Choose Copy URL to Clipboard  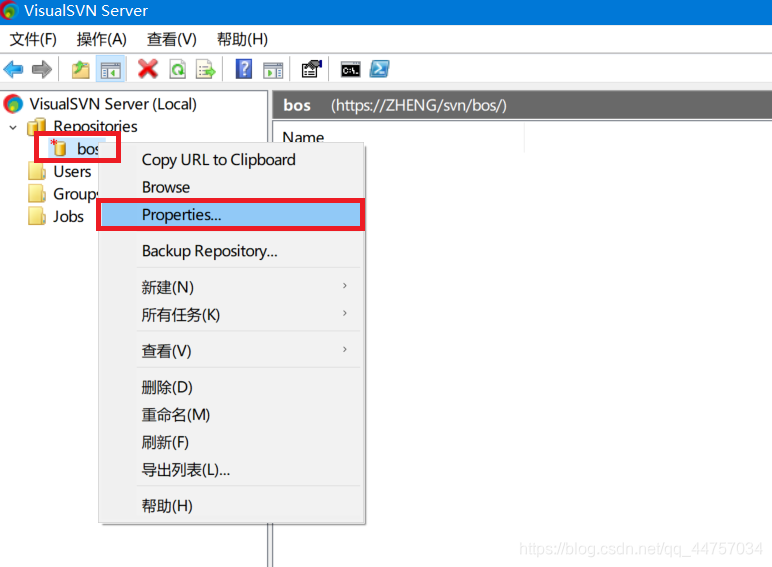(x=231, y=160)
